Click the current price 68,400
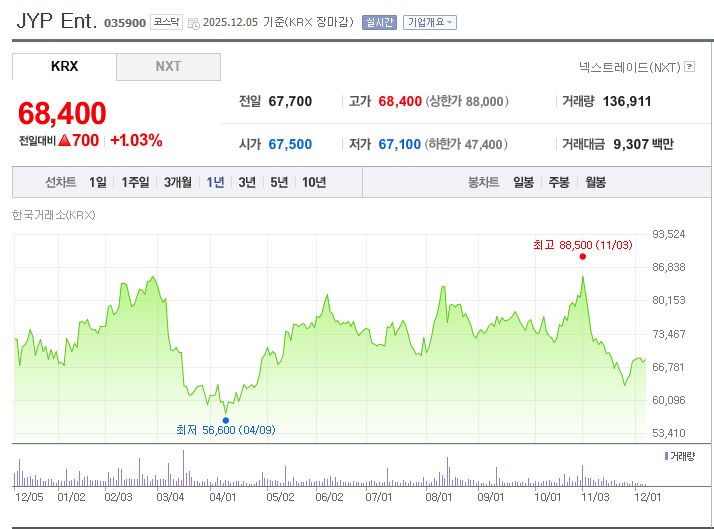714x529 pixels. click(x=62, y=113)
